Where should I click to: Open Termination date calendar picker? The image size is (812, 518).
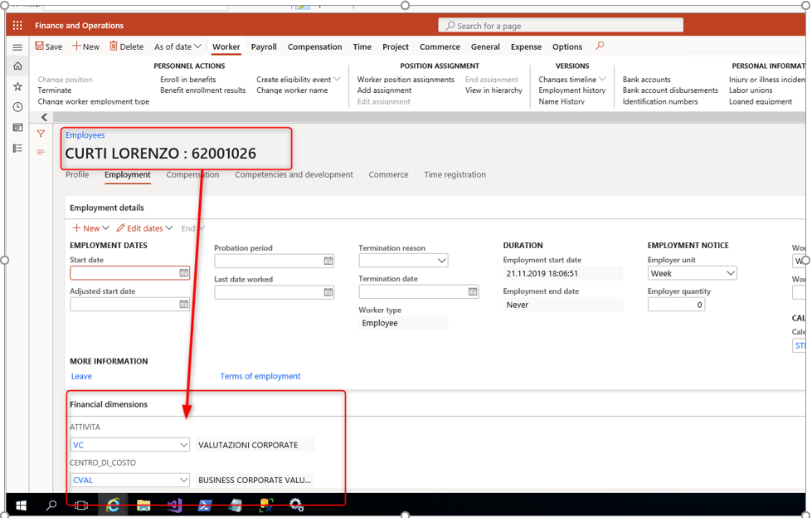tap(473, 292)
